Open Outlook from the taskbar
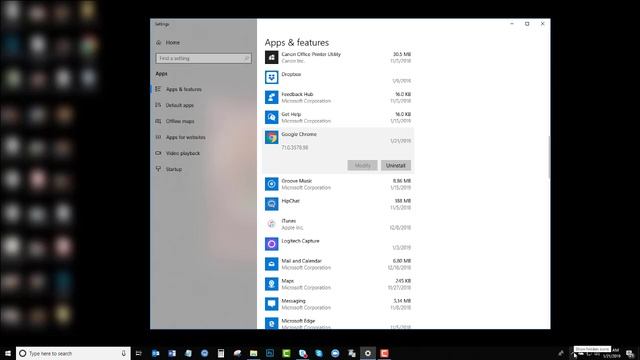The width and height of the screenshot is (640, 360). (x=156, y=353)
